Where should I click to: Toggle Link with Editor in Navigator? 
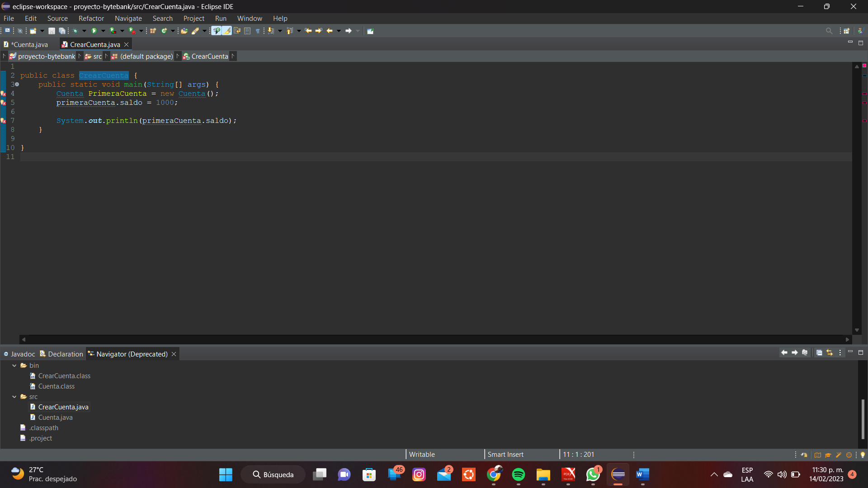pyautogui.click(x=830, y=353)
